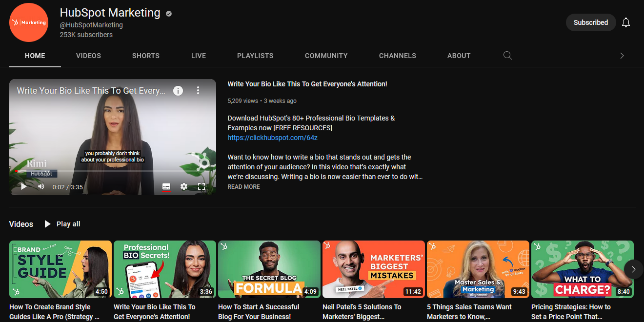Mute the featured video volume
644x322 pixels.
point(41,186)
